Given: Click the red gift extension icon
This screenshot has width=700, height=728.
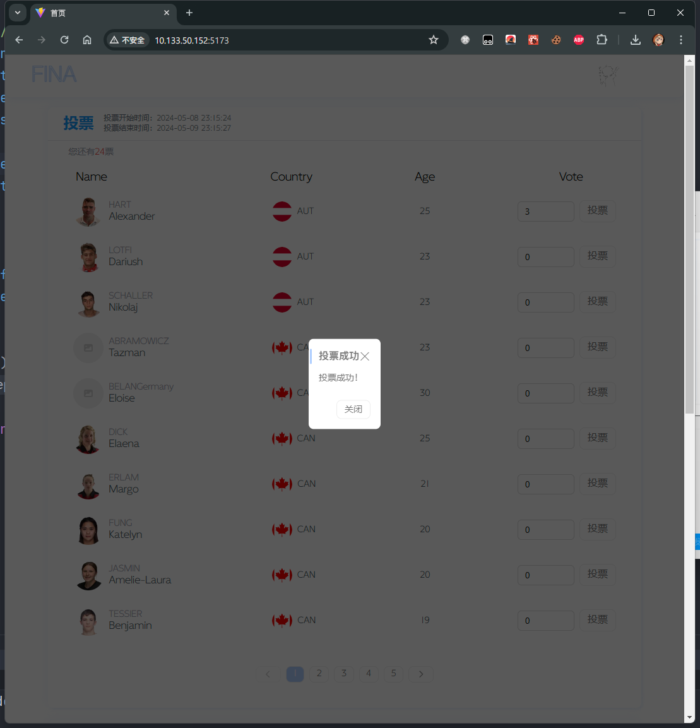Looking at the screenshot, I should pyautogui.click(x=533, y=40).
